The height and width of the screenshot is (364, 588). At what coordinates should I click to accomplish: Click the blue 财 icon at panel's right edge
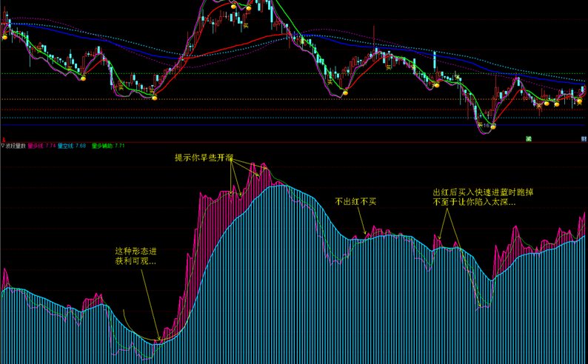pos(584,139)
